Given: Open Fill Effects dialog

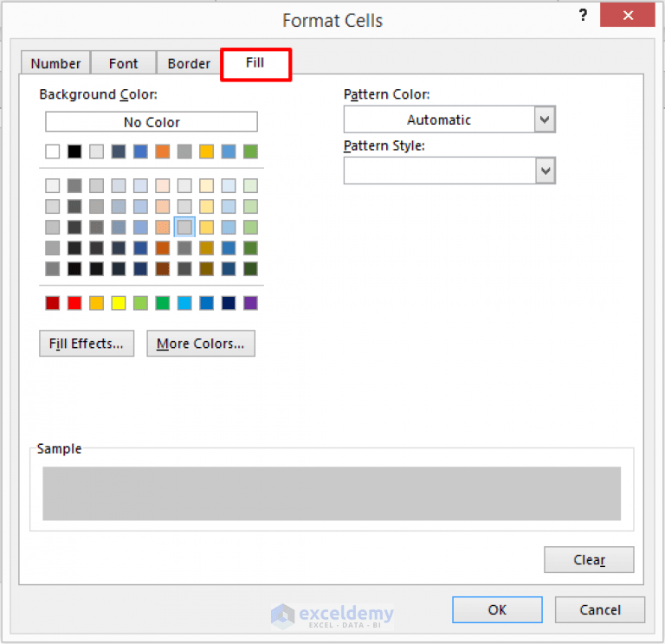Looking at the screenshot, I should tap(87, 344).
